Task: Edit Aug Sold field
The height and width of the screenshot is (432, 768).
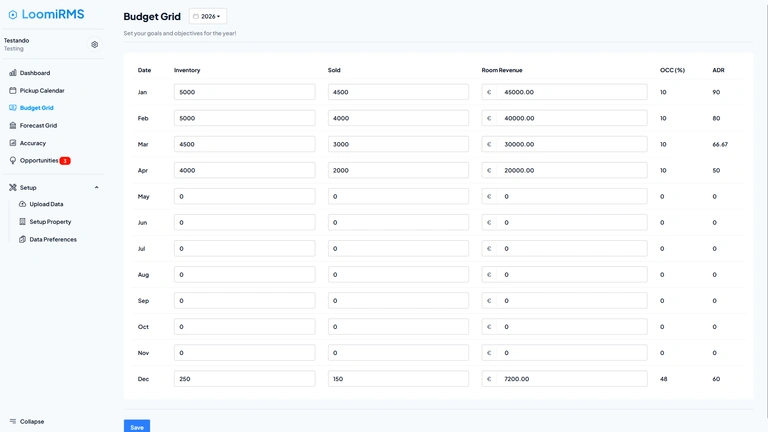Action: pos(398,274)
